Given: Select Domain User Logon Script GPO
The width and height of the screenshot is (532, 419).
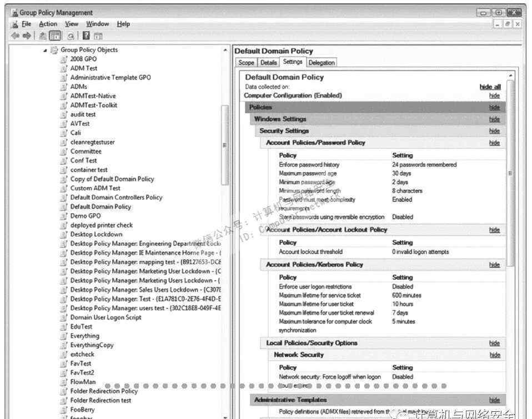Looking at the screenshot, I should 106,317.
